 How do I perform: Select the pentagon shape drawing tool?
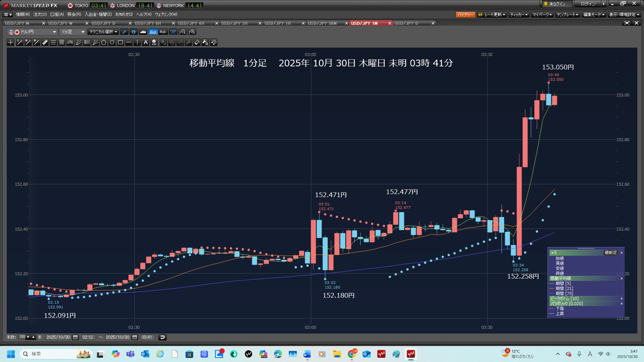[x=104, y=42]
